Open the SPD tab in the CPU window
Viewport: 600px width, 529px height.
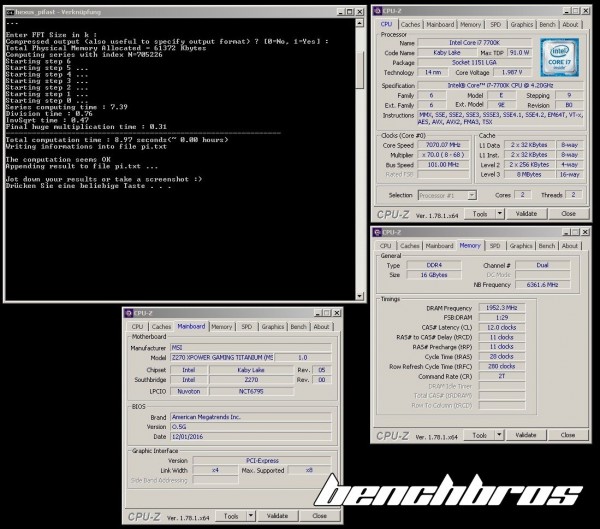[x=496, y=24]
